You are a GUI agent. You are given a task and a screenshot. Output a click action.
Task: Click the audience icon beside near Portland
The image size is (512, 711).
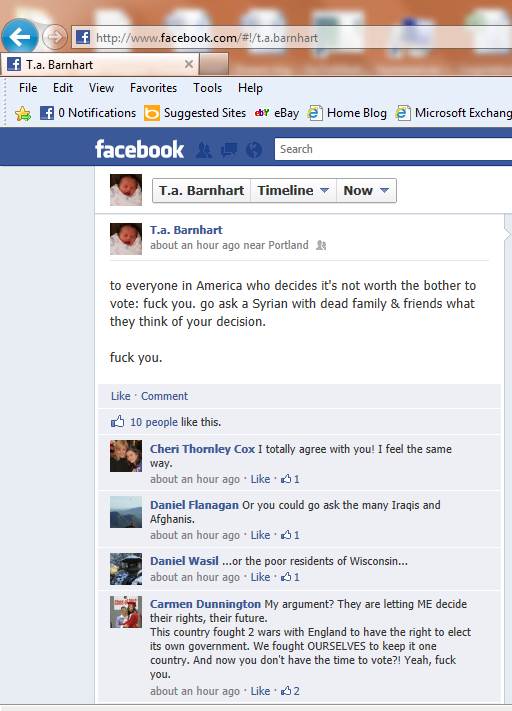click(321, 245)
